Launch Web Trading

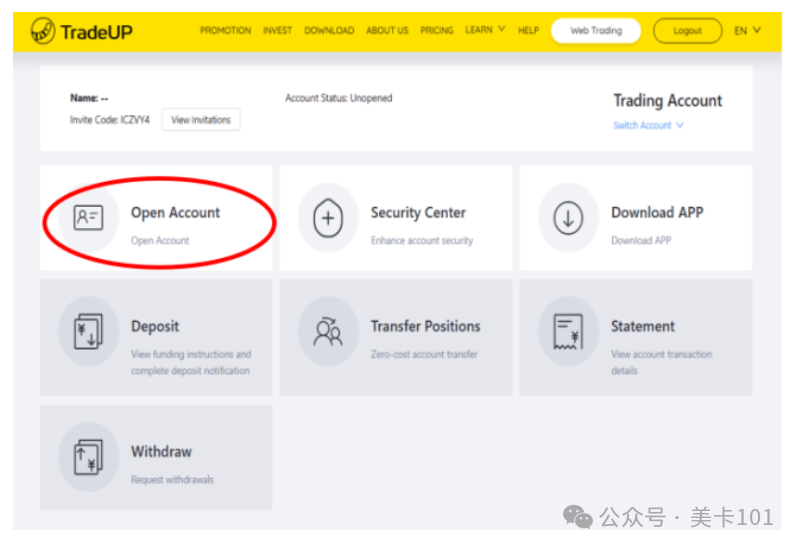596,31
